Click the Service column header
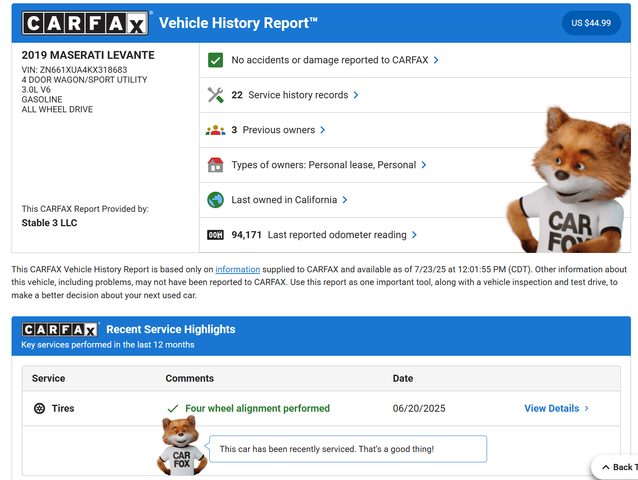The width and height of the screenshot is (638, 480). 48,378
